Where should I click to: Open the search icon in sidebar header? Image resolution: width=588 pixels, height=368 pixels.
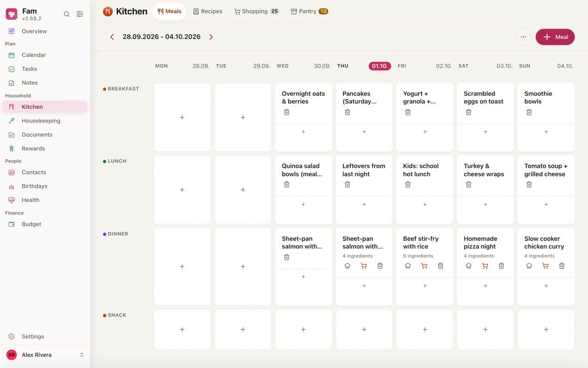[x=67, y=14]
